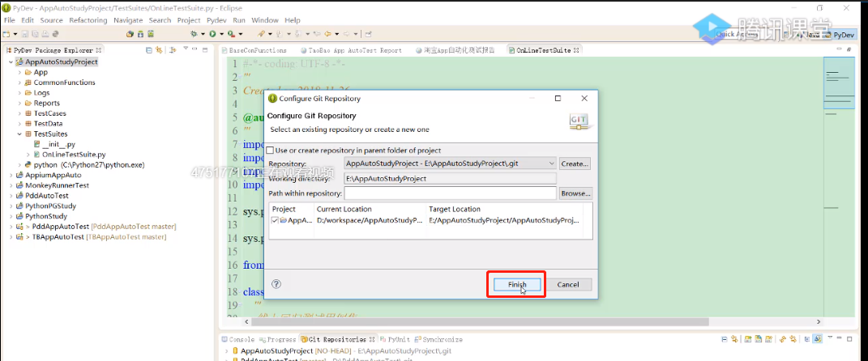Open the Git Repositories view menu
This screenshot has height=361, width=868.
click(x=830, y=338)
